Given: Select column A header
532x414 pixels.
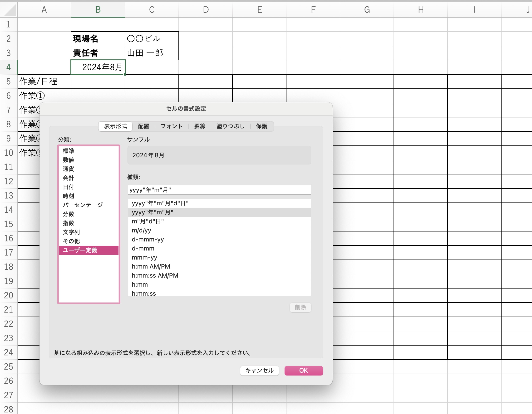Looking at the screenshot, I should tap(44, 10).
